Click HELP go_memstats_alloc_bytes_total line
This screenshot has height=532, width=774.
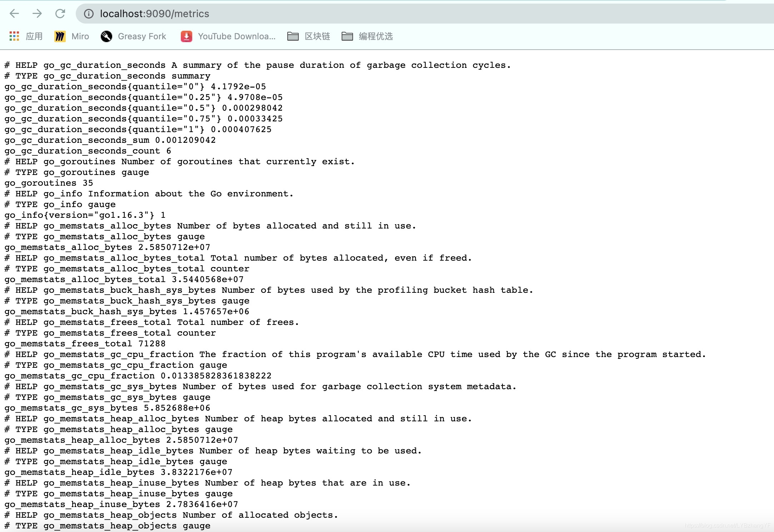coord(238,258)
